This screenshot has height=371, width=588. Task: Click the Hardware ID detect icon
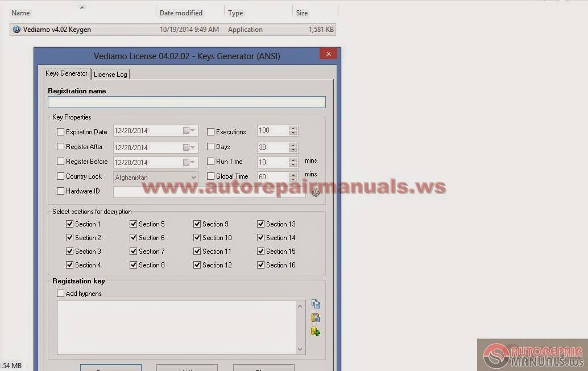coord(316,192)
